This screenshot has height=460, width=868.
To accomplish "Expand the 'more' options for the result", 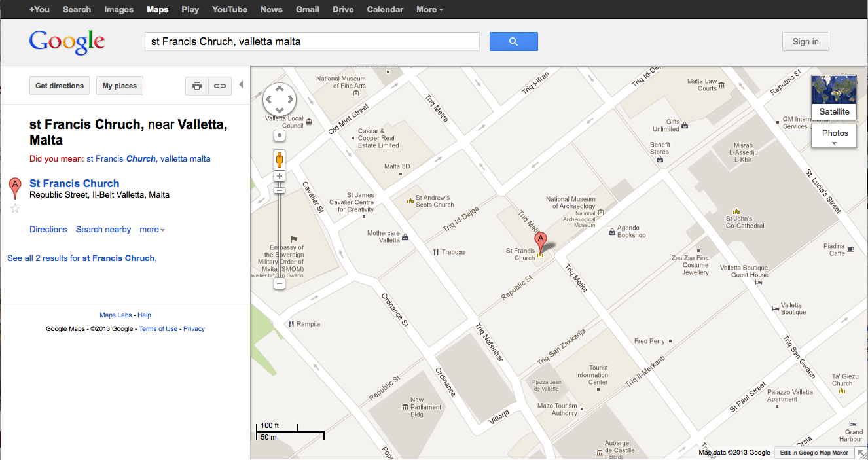I will click(153, 230).
